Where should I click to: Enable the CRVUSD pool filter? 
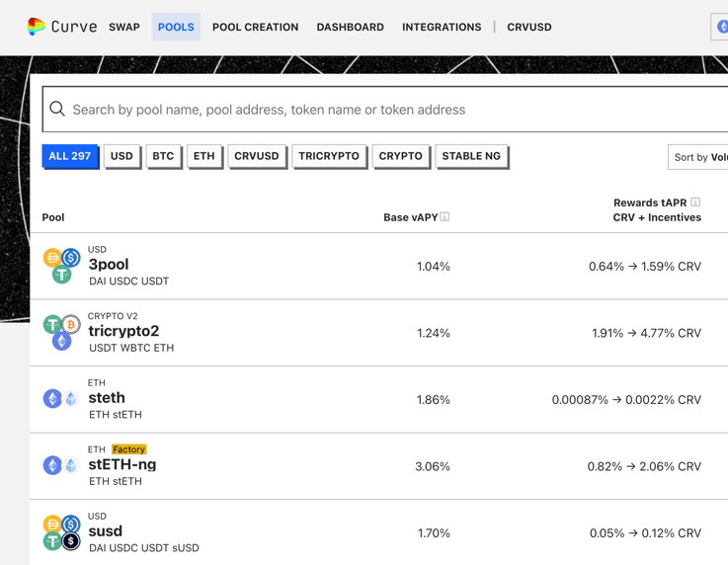[256, 156]
